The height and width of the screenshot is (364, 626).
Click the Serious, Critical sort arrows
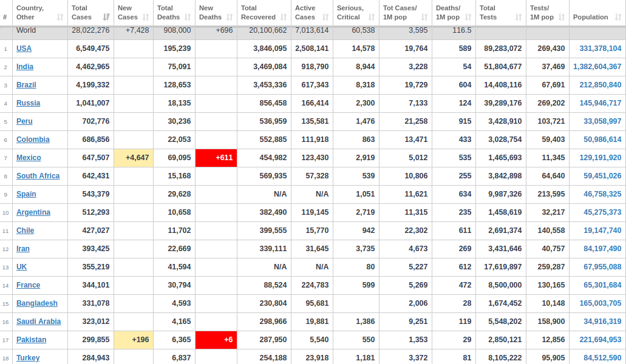coord(371,17)
